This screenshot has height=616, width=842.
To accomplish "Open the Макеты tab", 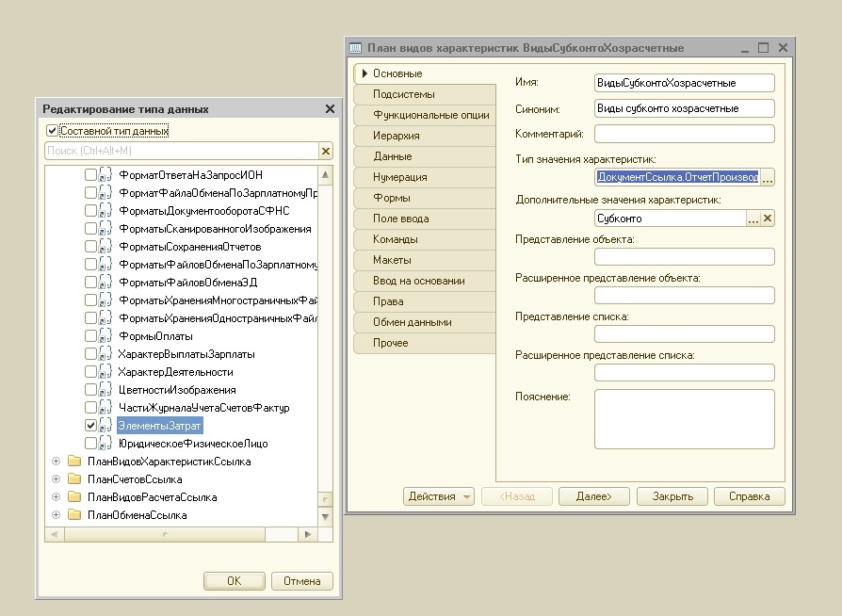I will 425,260.
